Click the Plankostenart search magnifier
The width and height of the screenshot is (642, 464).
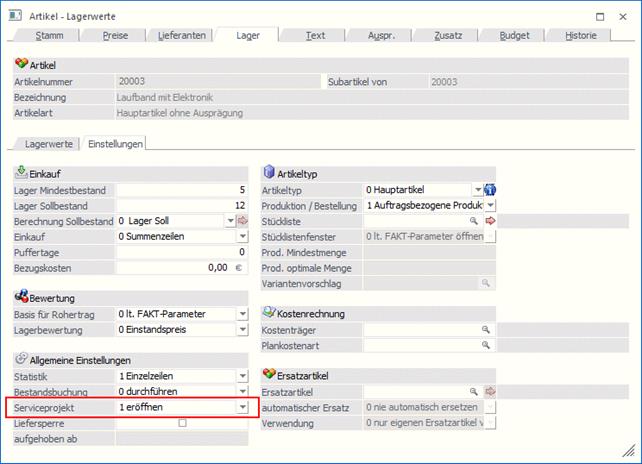coord(486,345)
